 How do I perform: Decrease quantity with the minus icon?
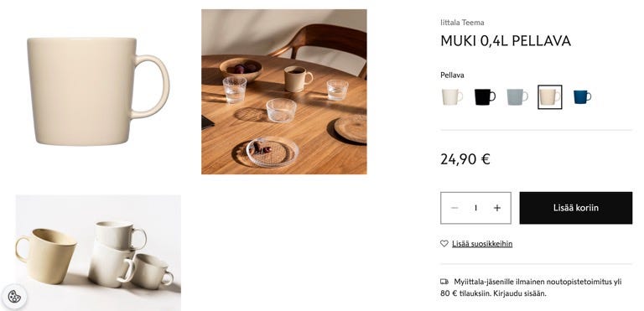[x=454, y=208]
